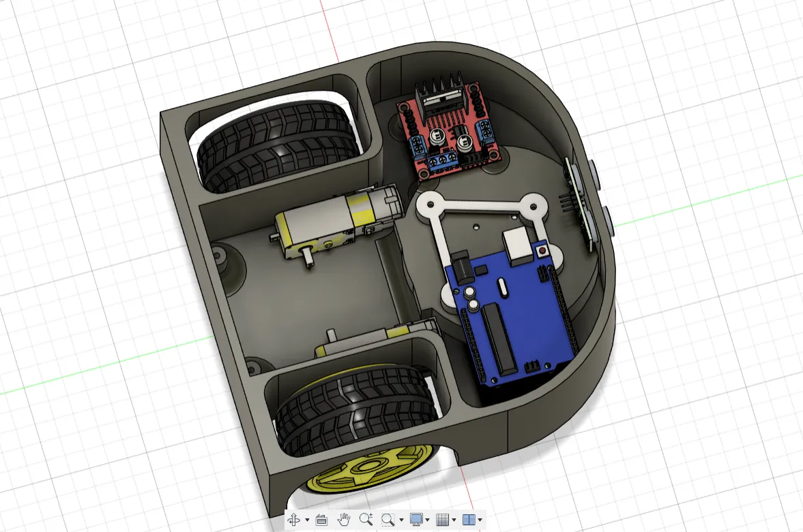Viewport: 803px width, 532px height.
Task: Select the Pan tool
Action: tap(343, 520)
